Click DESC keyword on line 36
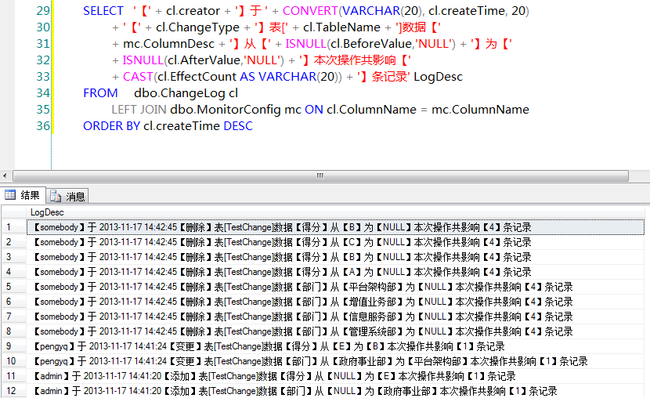The width and height of the screenshot is (650, 398). click(238, 126)
